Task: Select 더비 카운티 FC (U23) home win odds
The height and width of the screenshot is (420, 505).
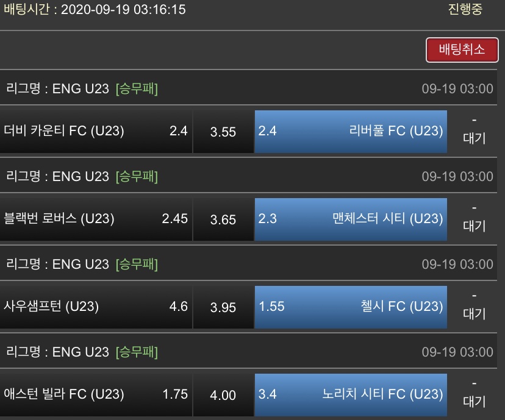Action: (x=96, y=131)
